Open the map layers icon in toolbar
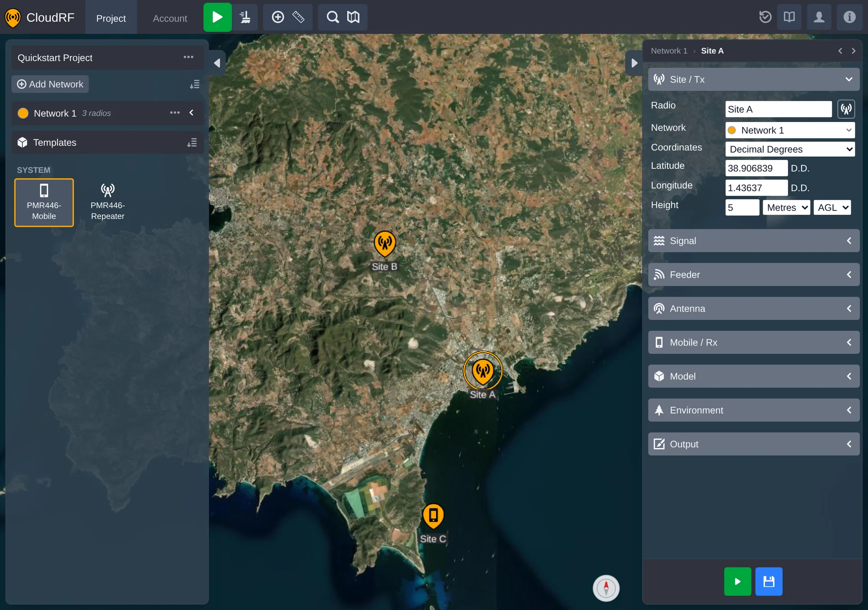 tap(353, 17)
